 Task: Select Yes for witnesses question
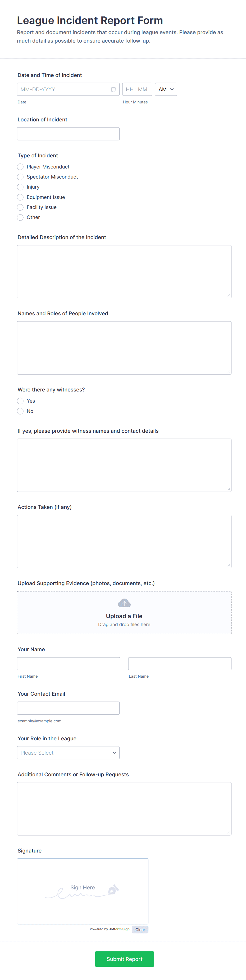click(x=20, y=401)
